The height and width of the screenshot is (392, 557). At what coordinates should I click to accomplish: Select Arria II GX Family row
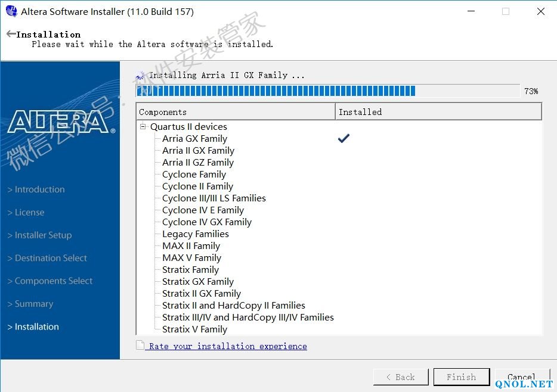198,150
